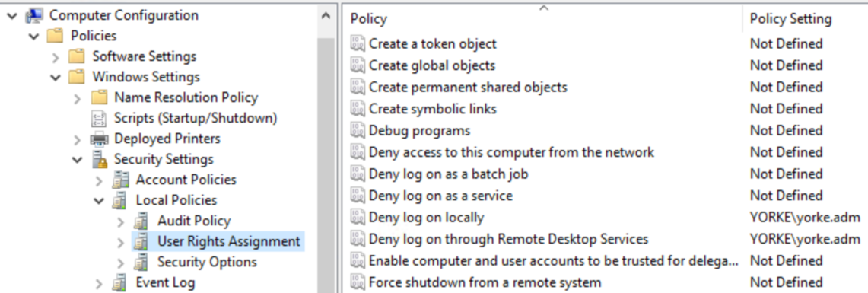This screenshot has width=868, height=293.
Task: Click icon beside Deny access to this computer from network
Action: (358, 152)
